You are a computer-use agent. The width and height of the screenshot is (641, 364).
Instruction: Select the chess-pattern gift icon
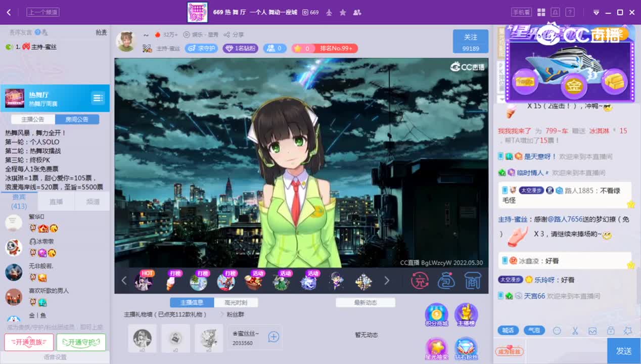point(363,281)
